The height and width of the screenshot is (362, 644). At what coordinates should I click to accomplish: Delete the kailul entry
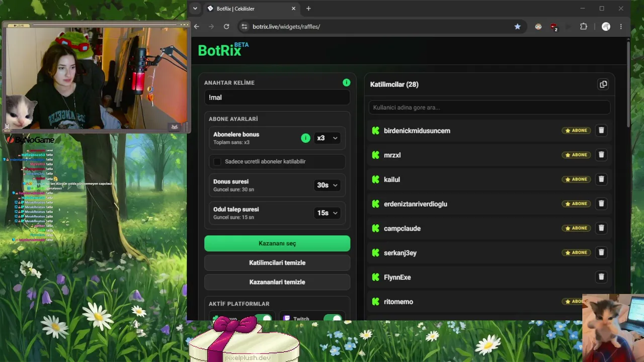601,179
